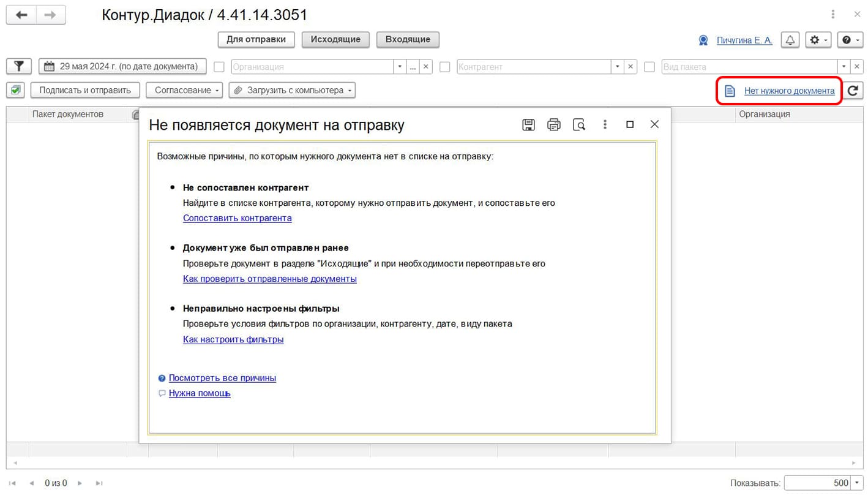Click 'Подписать и отправить' button
868x498 pixels.
tap(85, 90)
